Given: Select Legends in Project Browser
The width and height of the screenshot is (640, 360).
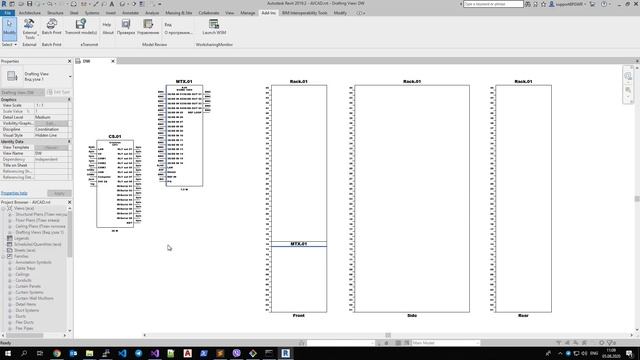Looking at the screenshot, I should 21,238.
